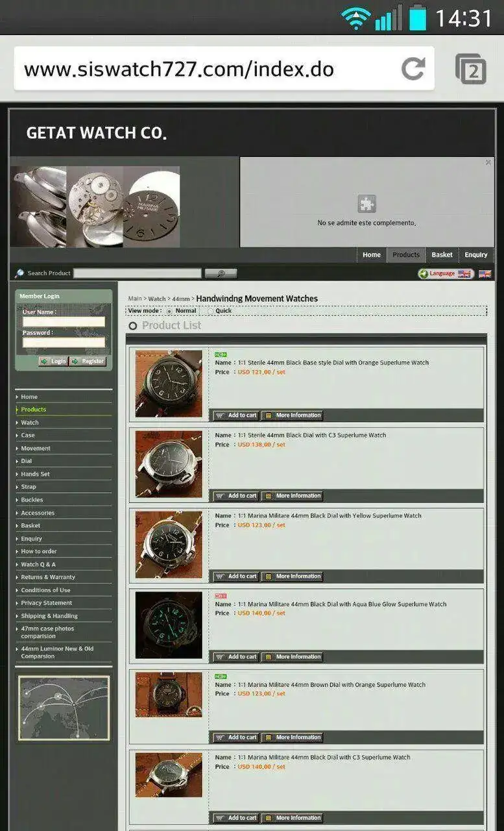The image size is (504, 831).
Task: Click the Login button
Action: coord(53,361)
